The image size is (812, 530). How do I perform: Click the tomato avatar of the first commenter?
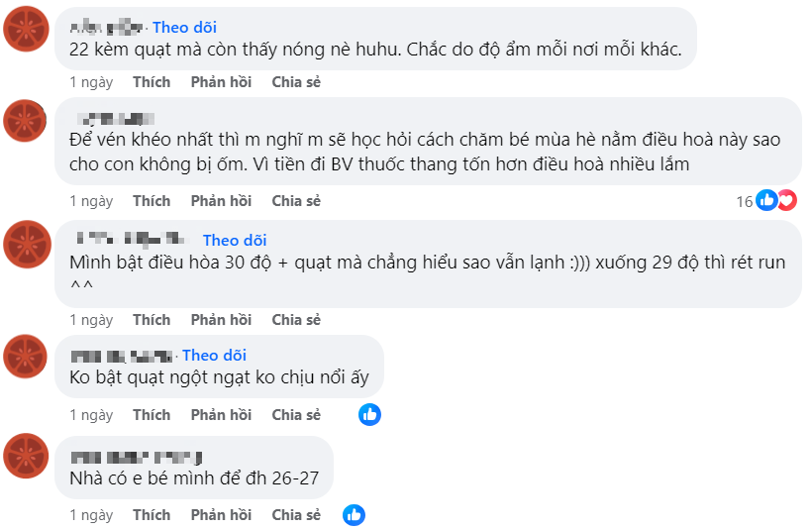coord(26,29)
